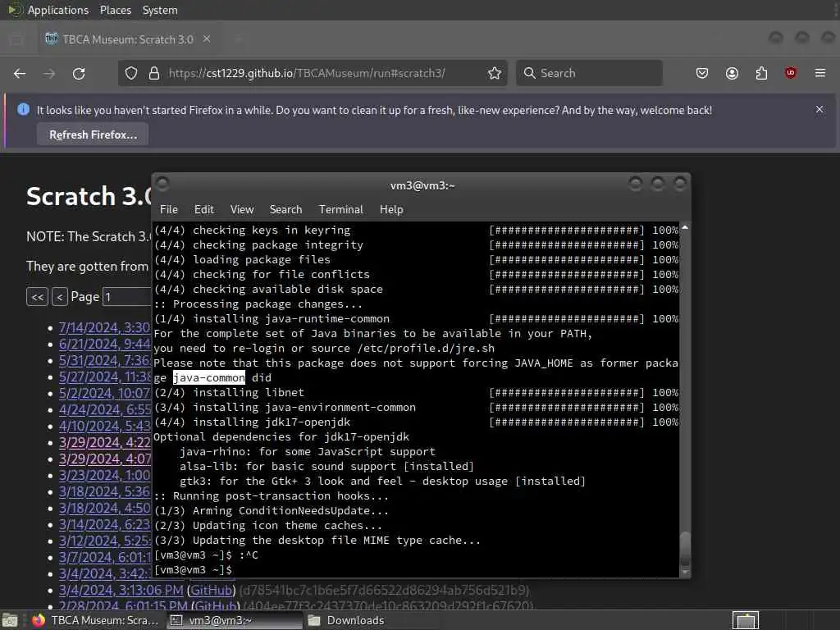Click the desktop logo icon beside Applications
The image size is (840, 630).
15,10
